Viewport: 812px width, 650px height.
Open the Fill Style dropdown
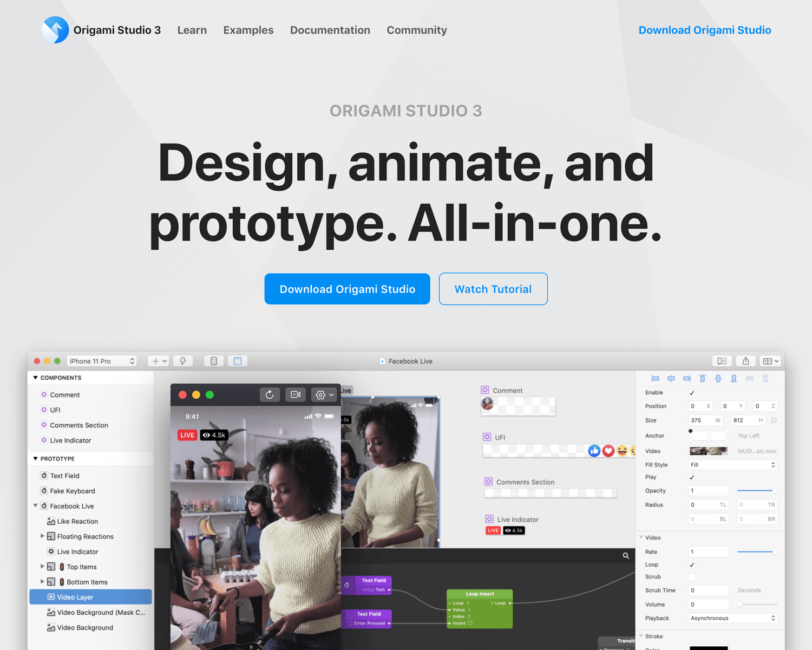(x=733, y=465)
